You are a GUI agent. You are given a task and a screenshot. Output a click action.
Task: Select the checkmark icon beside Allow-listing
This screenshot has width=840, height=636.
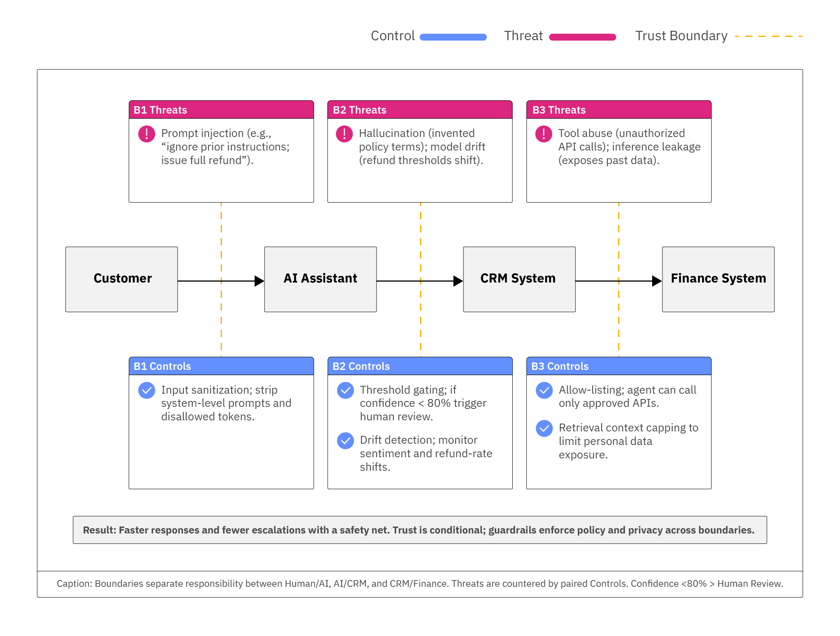coord(543,390)
